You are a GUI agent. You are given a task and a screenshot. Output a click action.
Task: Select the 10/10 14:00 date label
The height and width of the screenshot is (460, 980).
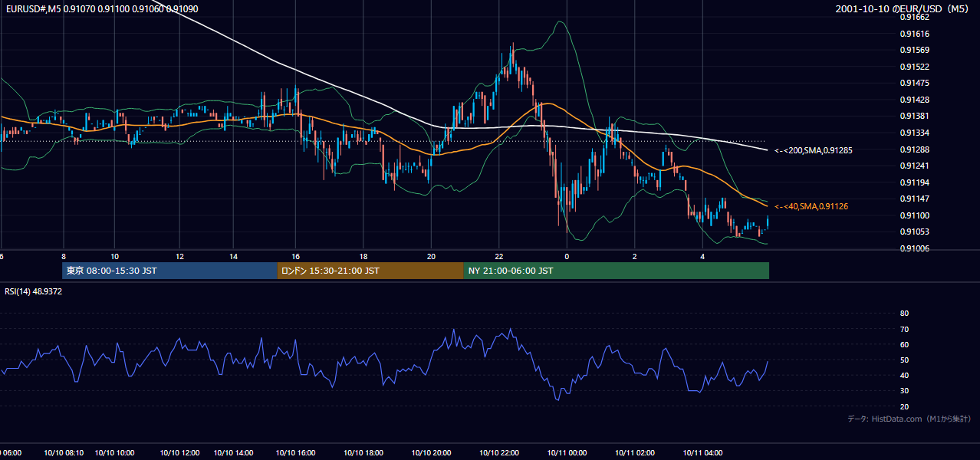234,453
